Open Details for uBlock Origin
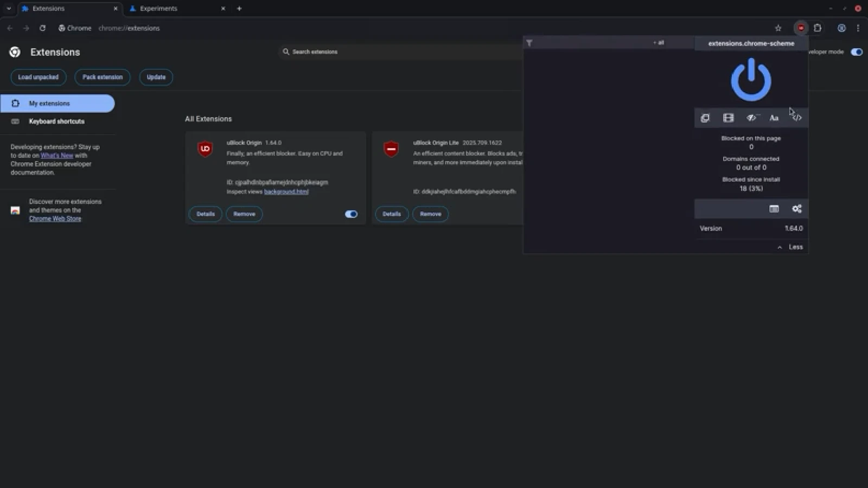 click(206, 214)
